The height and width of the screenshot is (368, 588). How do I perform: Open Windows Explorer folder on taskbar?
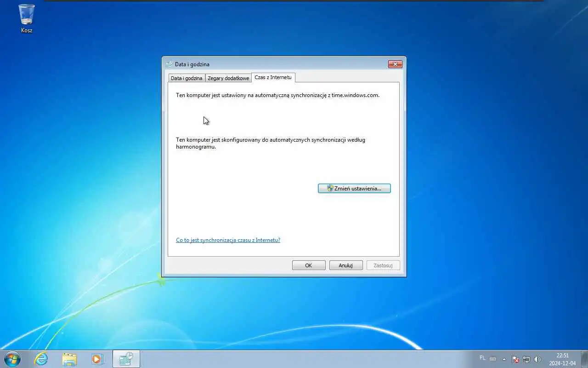[x=69, y=359]
